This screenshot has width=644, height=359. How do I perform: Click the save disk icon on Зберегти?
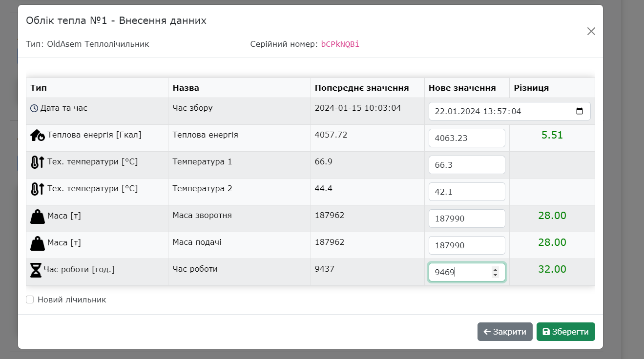tap(545, 332)
